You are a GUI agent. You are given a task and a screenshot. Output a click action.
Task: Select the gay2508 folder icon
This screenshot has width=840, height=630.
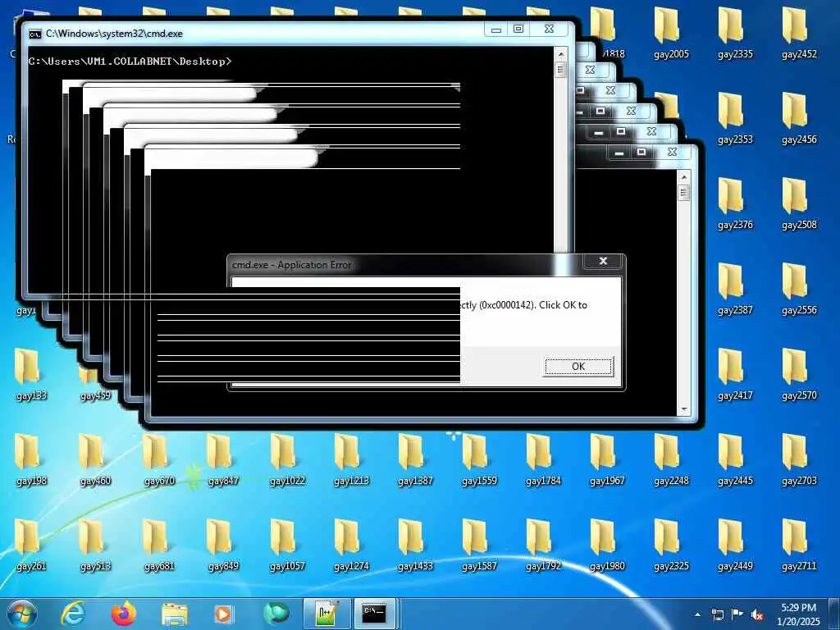pyautogui.click(x=795, y=196)
